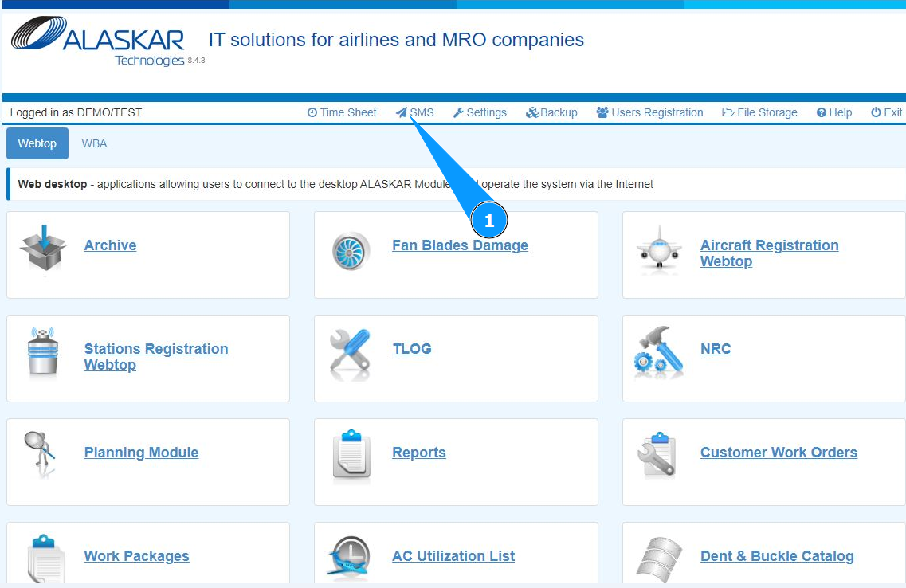Click the SMS paper plane icon
The width and height of the screenshot is (906, 588).
pyautogui.click(x=402, y=112)
